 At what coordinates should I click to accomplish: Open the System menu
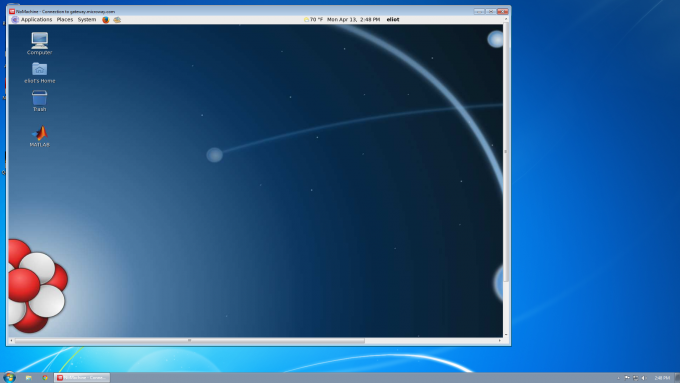pyautogui.click(x=87, y=20)
